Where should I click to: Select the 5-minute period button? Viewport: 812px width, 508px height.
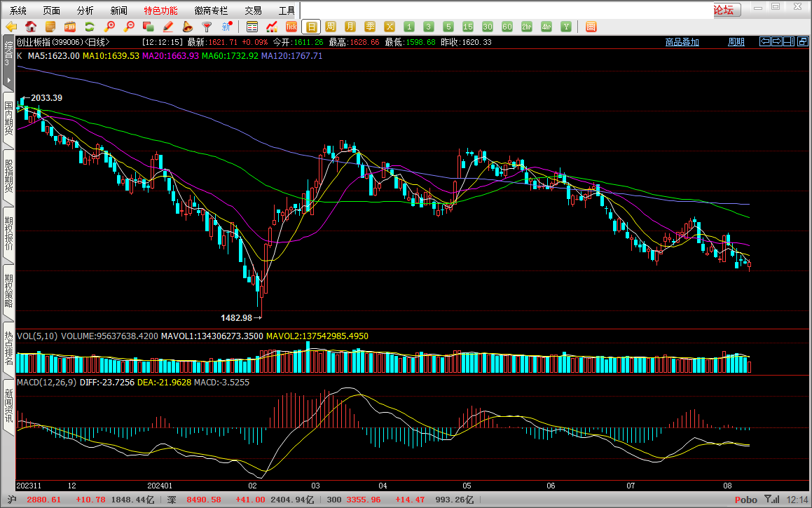coord(448,27)
